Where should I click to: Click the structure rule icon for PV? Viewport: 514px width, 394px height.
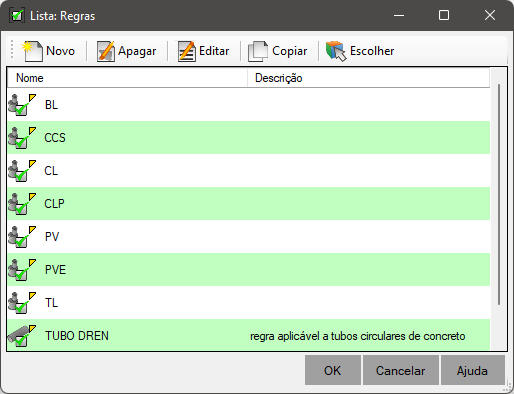click(x=22, y=237)
